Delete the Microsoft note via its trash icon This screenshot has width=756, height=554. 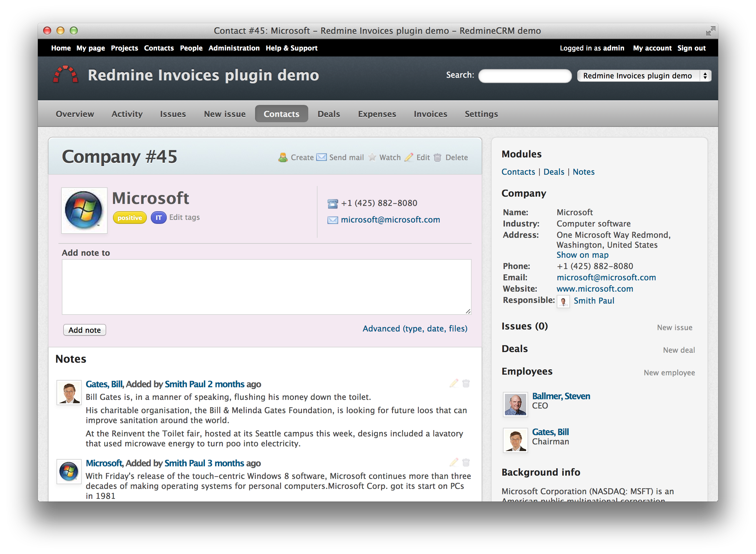pyautogui.click(x=467, y=462)
